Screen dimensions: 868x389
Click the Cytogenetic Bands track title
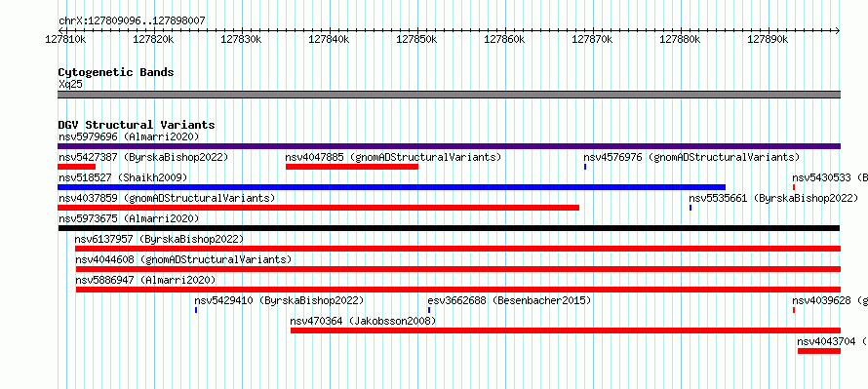116,72
